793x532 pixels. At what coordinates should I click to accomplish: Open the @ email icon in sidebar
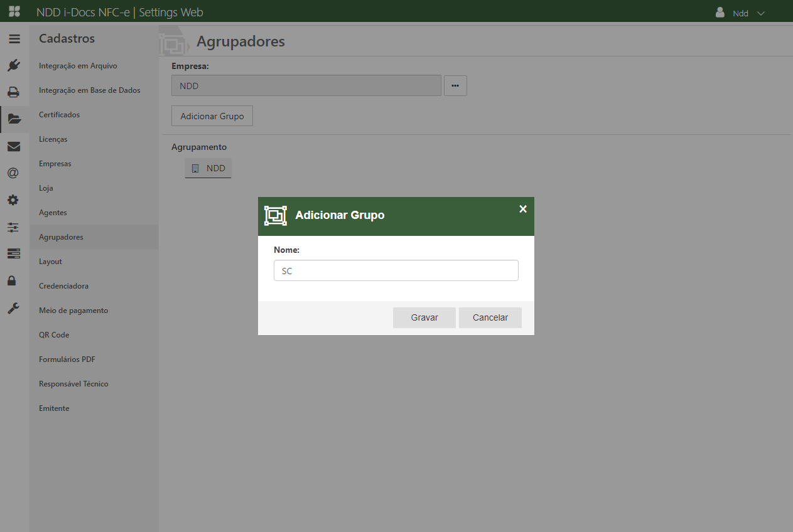tap(14, 173)
